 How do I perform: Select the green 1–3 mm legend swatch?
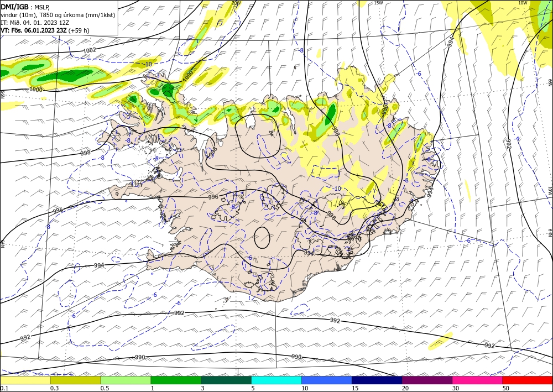pos(176,380)
